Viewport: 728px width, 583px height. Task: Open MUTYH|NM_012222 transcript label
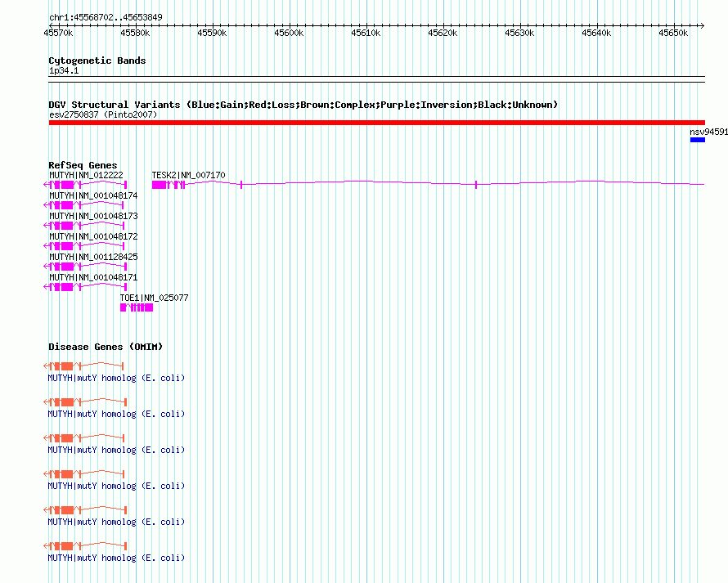(87, 175)
